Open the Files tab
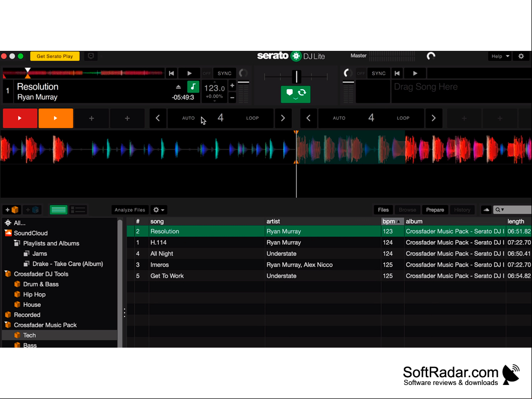The width and height of the screenshot is (532, 399). (383, 210)
